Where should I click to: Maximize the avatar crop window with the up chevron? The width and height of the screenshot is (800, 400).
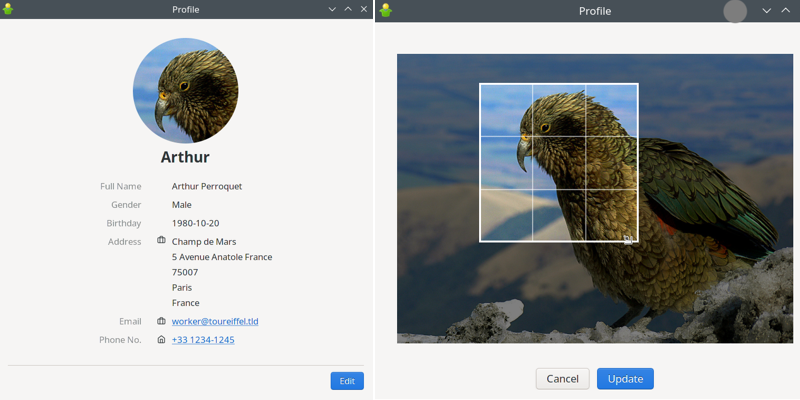786,11
